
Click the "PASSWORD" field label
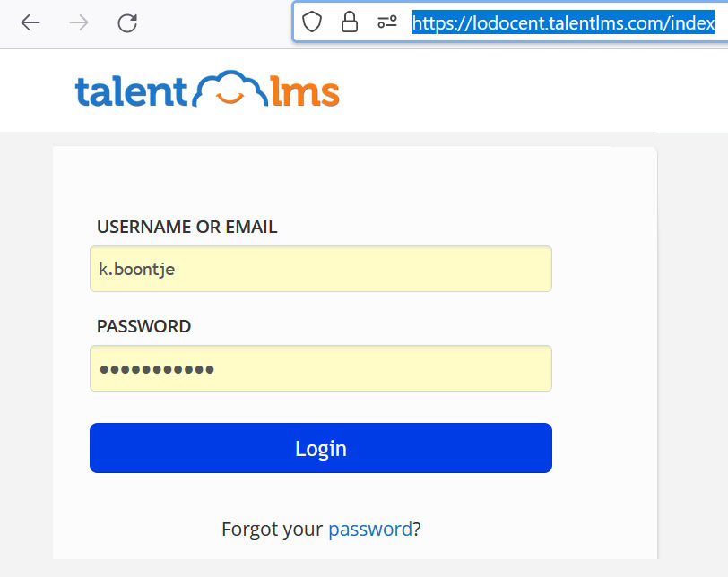pyautogui.click(x=143, y=326)
